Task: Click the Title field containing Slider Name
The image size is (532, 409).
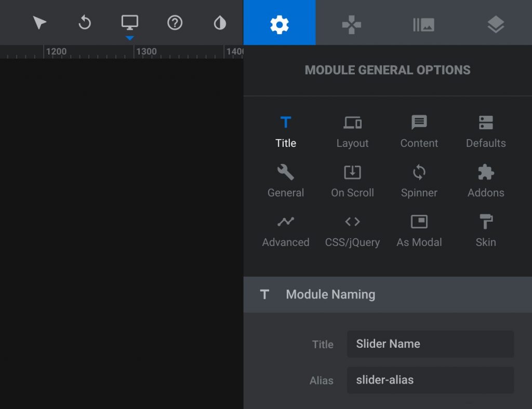Action: pyautogui.click(x=430, y=344)
